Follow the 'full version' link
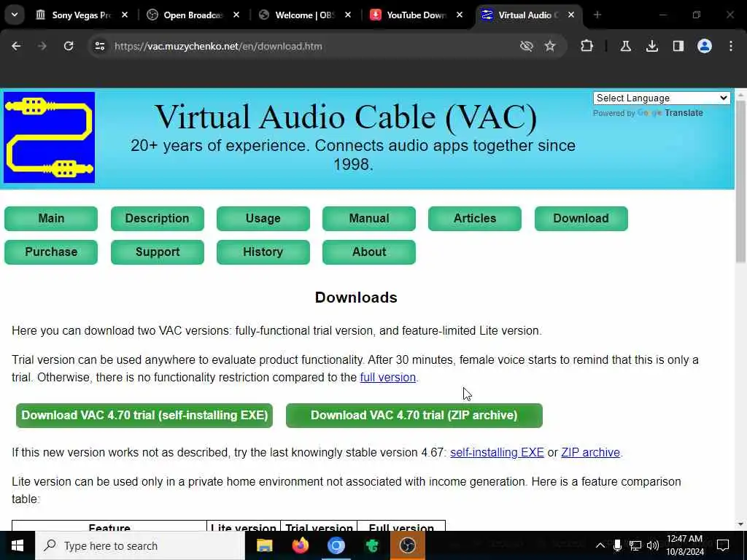 [x=388, y=378]
